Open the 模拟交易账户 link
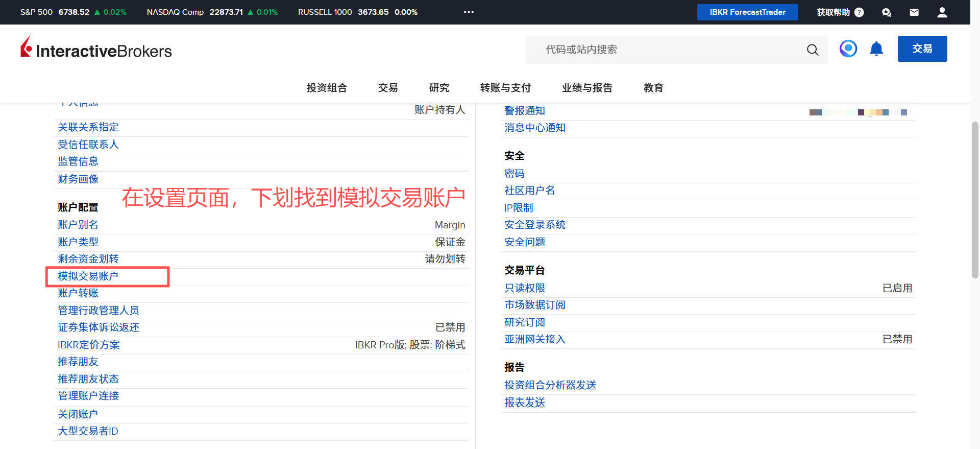Image resolution: width=980 pixels, height=449 pixels. click(88, 276)
